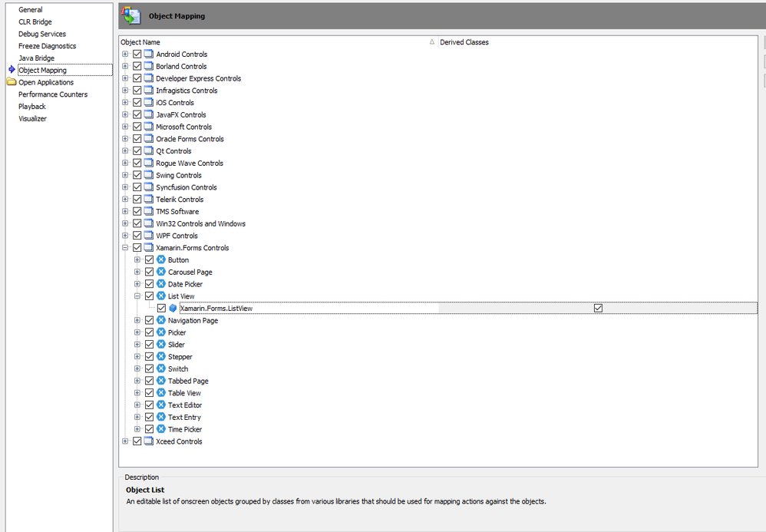Open the Freeze Diagnostics settings page
This screenshot has width=766, height=532.
[48, 46]
